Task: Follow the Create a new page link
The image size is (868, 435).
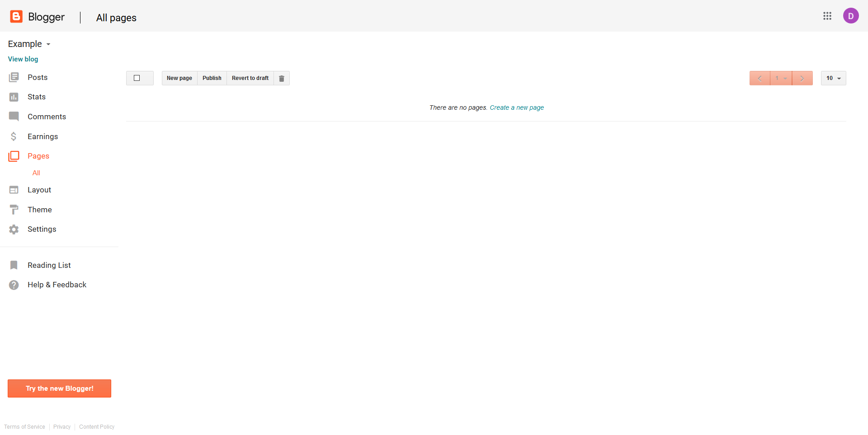Action: point(517,108)
